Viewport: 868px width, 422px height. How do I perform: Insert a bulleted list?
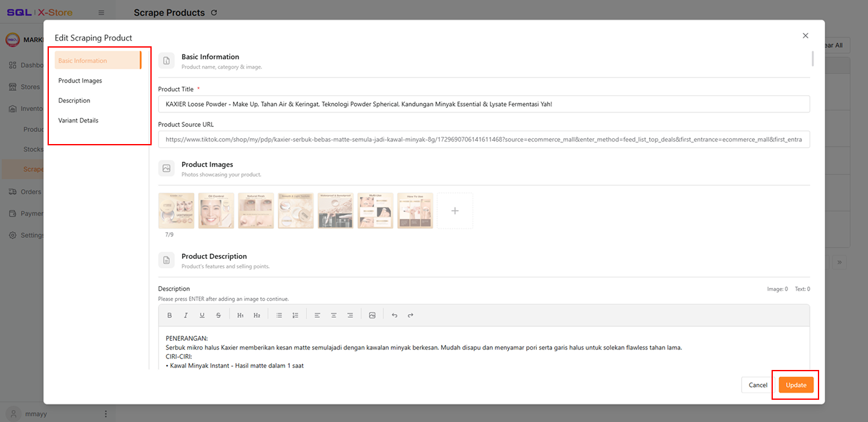279,315
